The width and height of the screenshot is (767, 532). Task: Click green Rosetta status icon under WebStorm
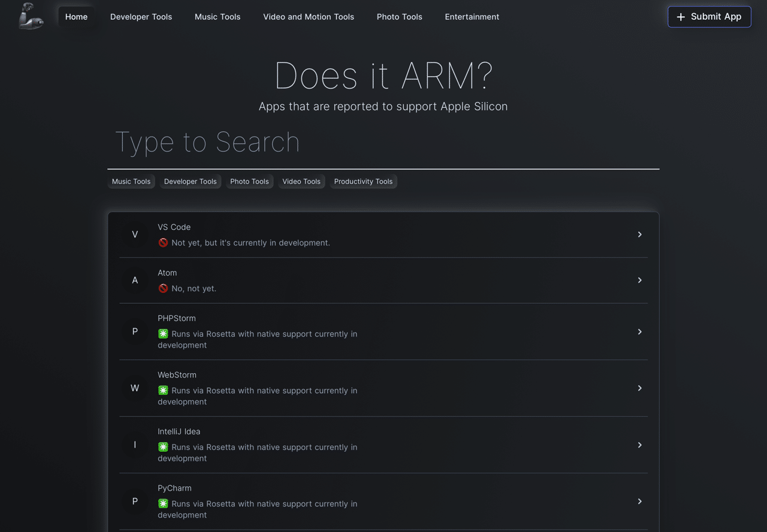click(163, 390)
